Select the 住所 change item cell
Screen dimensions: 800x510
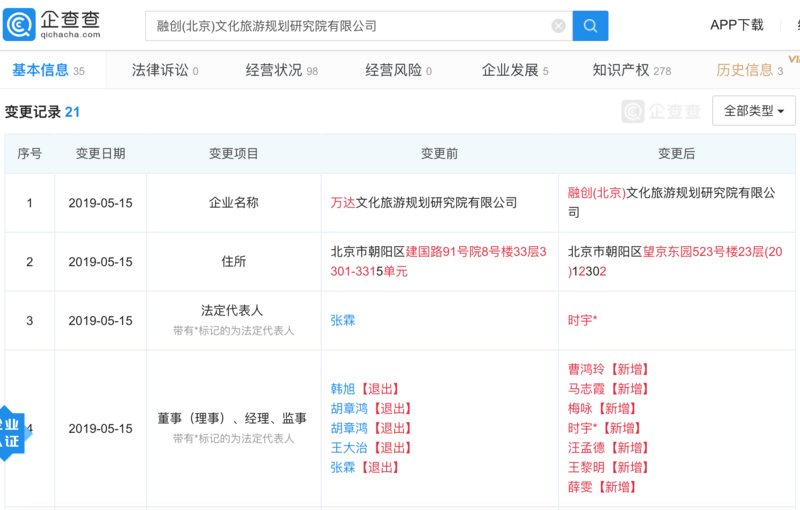coord(234,262)
